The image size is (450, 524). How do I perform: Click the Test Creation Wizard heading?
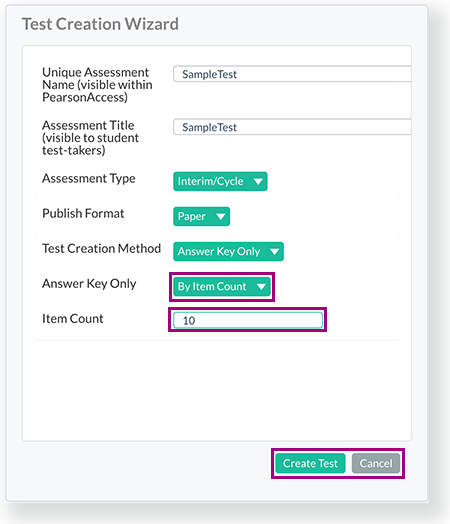[x=100, y=24]
